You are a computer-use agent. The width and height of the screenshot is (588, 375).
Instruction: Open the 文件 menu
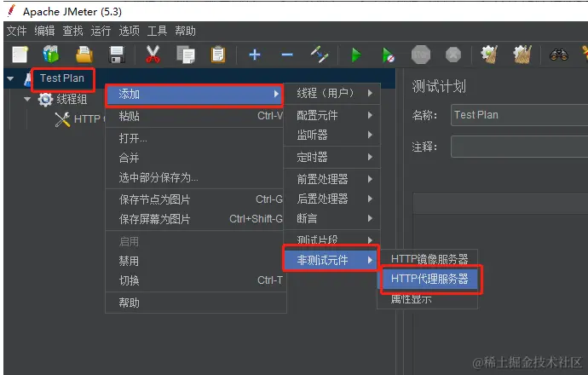click(16, 31)
